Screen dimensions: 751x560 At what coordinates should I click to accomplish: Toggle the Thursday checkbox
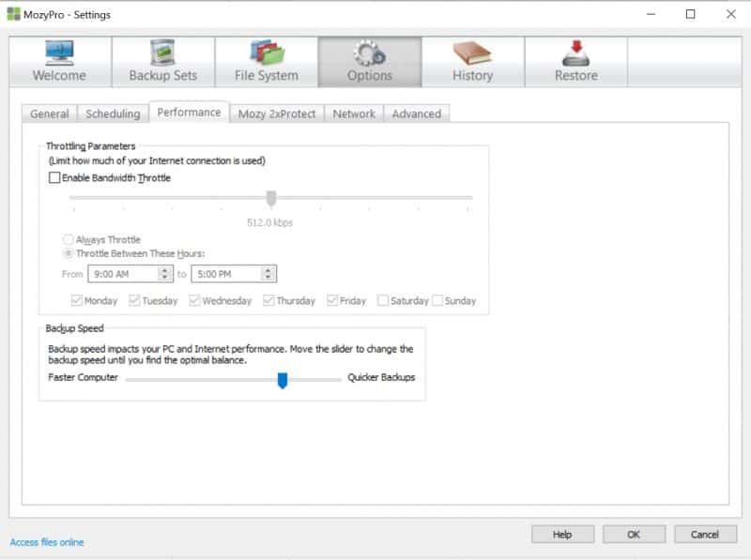[268, 300]
